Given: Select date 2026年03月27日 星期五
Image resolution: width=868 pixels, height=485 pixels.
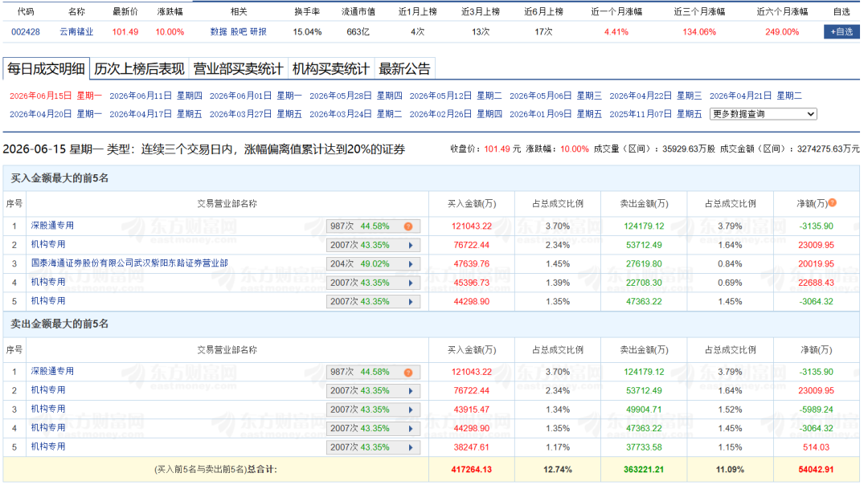Looking at the screenshot, I should click(x=256, y=114).
